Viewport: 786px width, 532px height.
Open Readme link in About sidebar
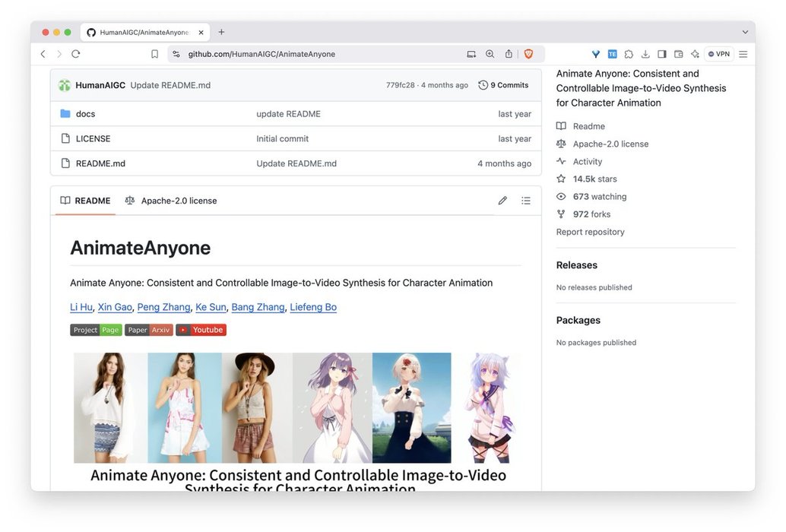[x=588, y=126]
